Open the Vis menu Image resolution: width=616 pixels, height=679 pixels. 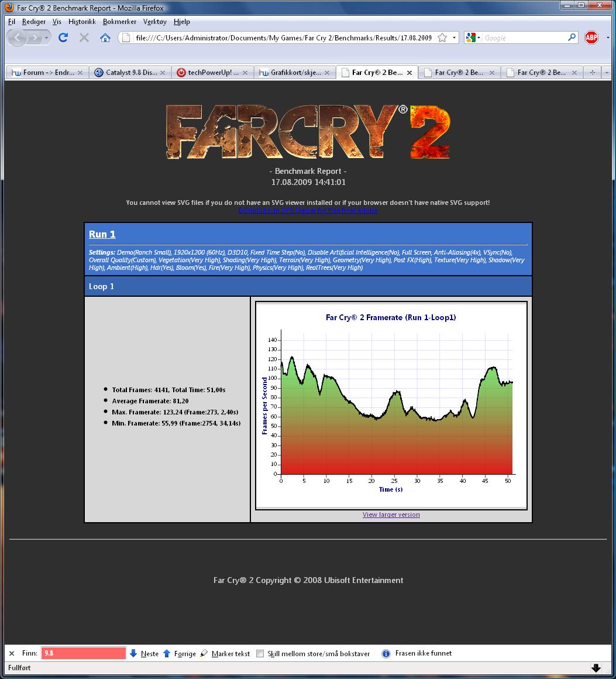[x=57, y=22]
